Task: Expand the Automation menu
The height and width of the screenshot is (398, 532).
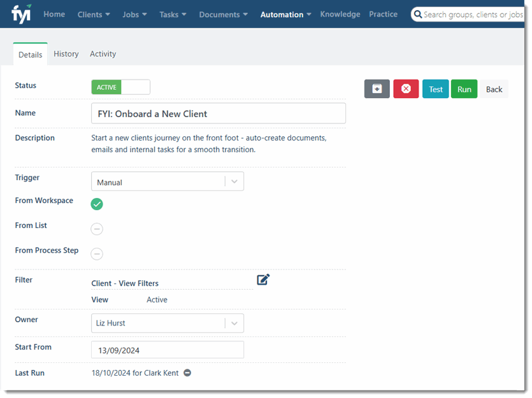Action: coord(285,15)
